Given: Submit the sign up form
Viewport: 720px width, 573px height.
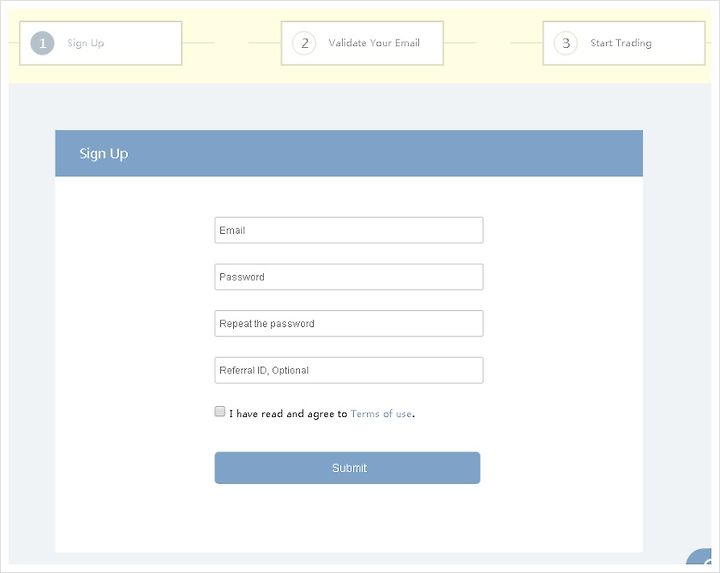Looking at the screenshot, I should point(347,468).
